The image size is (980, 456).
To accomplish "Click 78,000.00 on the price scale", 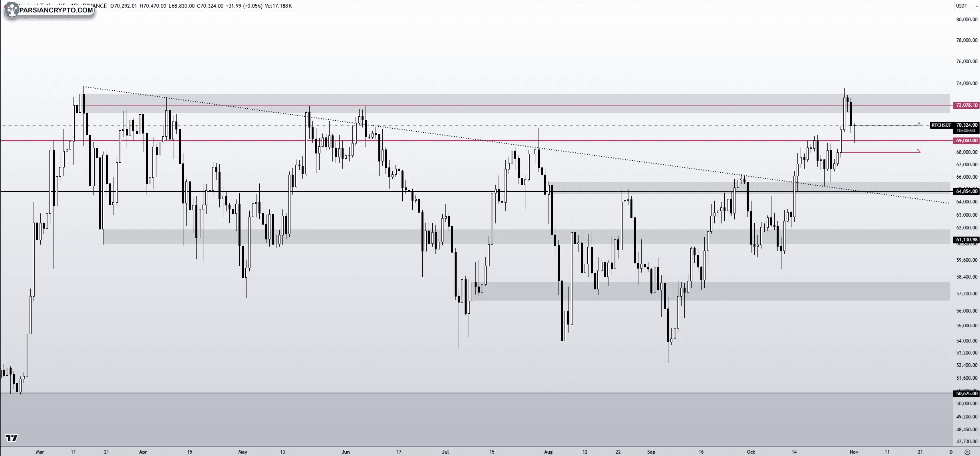I will click(x=966, y=40).
